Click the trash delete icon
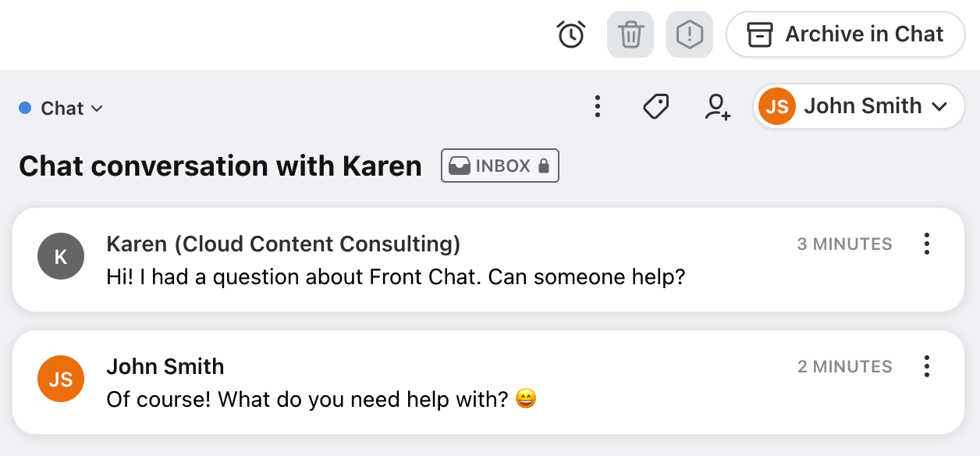The image size is (980, 456). click(630, 34)
